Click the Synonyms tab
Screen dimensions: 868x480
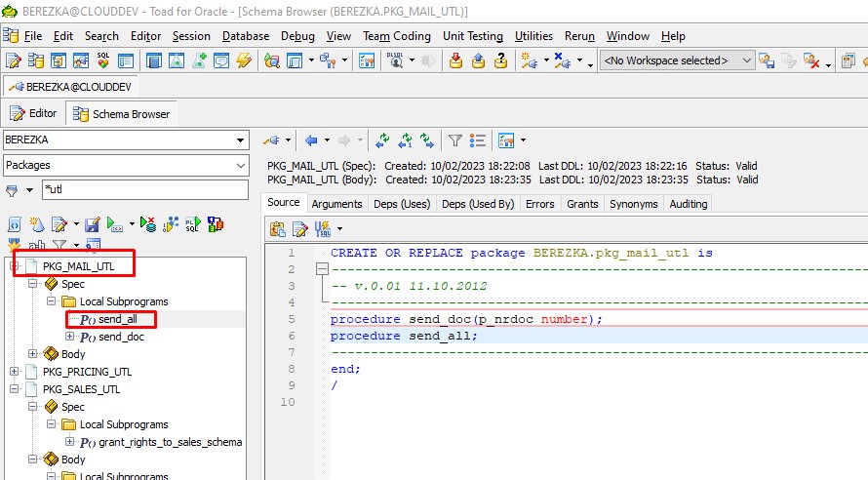tap(633, 204)
